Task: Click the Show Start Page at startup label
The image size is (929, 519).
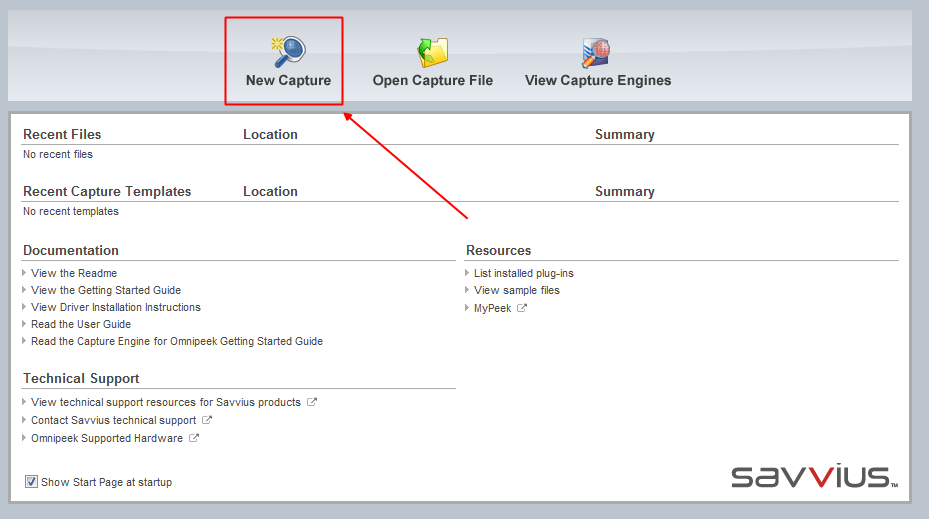Action: coord(107,482)
